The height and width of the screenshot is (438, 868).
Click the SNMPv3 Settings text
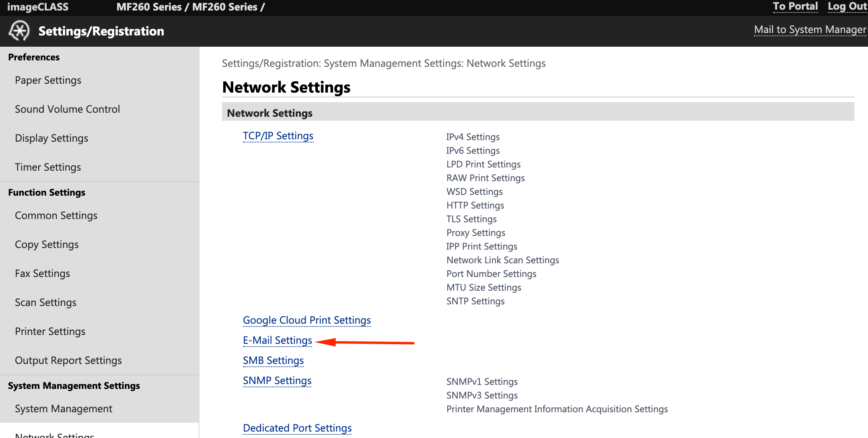[482, 395]
